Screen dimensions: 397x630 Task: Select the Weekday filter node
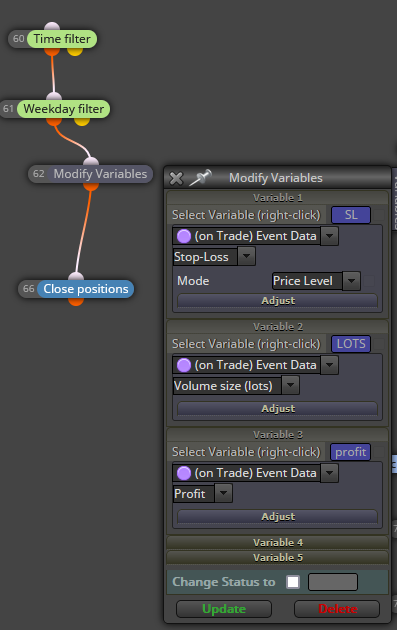[63, 109]
